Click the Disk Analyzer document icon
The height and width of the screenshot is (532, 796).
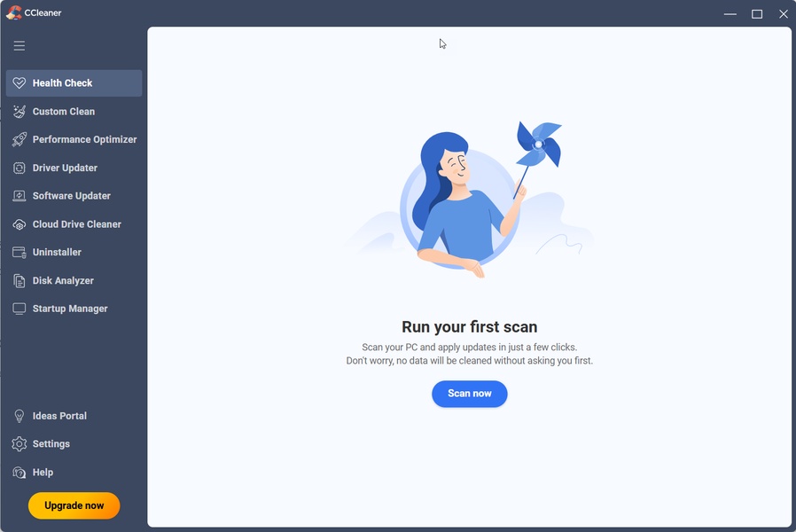click(x=20, y=281)
